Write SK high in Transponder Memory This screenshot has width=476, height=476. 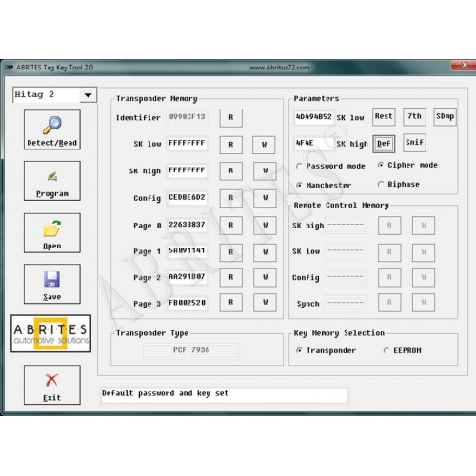[265, 171]
